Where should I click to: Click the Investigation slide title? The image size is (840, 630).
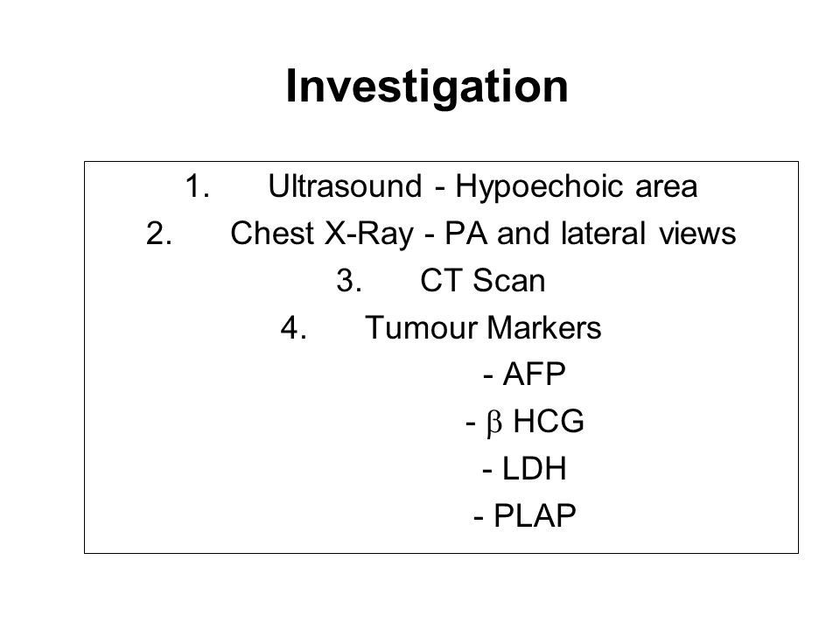[x=427, y=87]
